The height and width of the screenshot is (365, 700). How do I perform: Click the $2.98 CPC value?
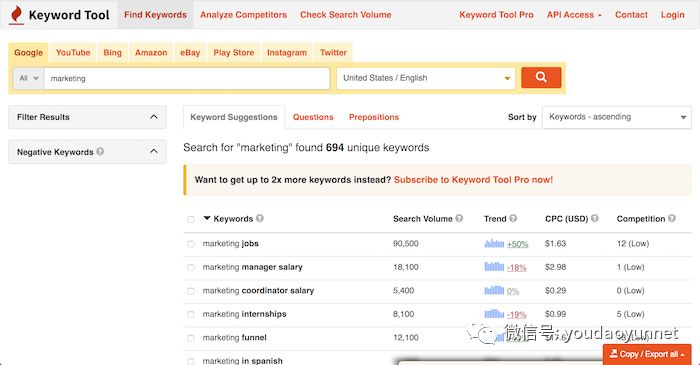555,267
